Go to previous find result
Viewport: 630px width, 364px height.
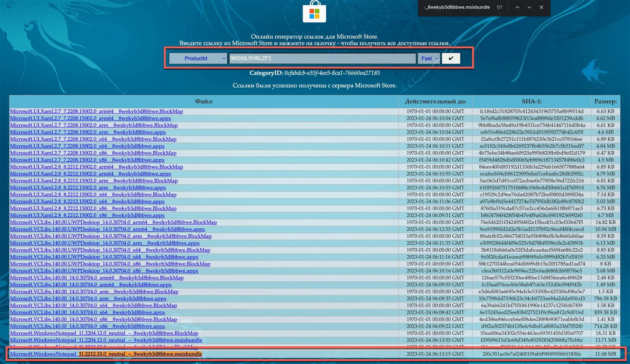[517, 7]
